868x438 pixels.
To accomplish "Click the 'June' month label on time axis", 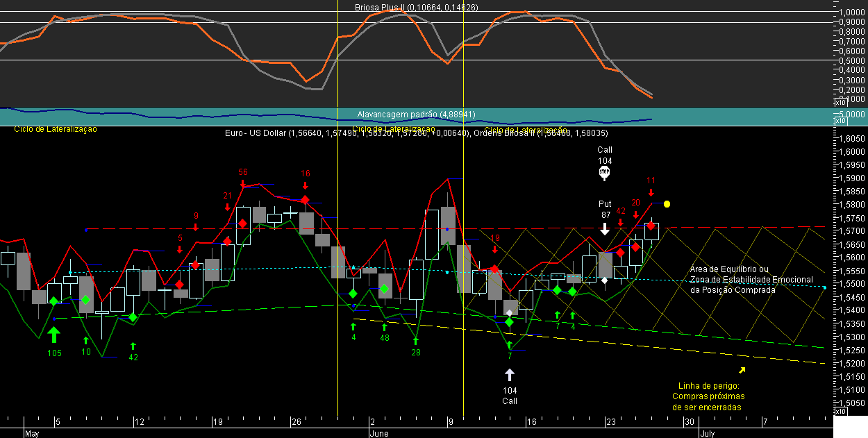I will (379, 433).
